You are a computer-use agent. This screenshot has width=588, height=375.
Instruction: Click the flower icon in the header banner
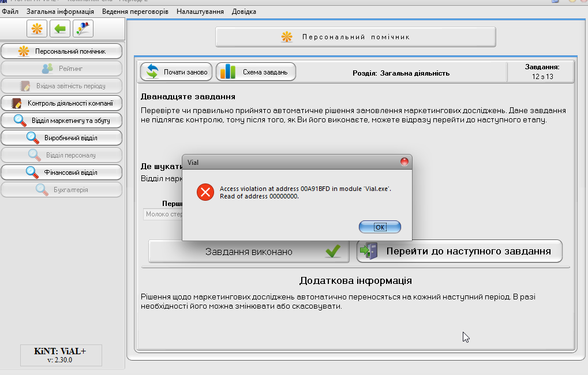pos(287,37)
